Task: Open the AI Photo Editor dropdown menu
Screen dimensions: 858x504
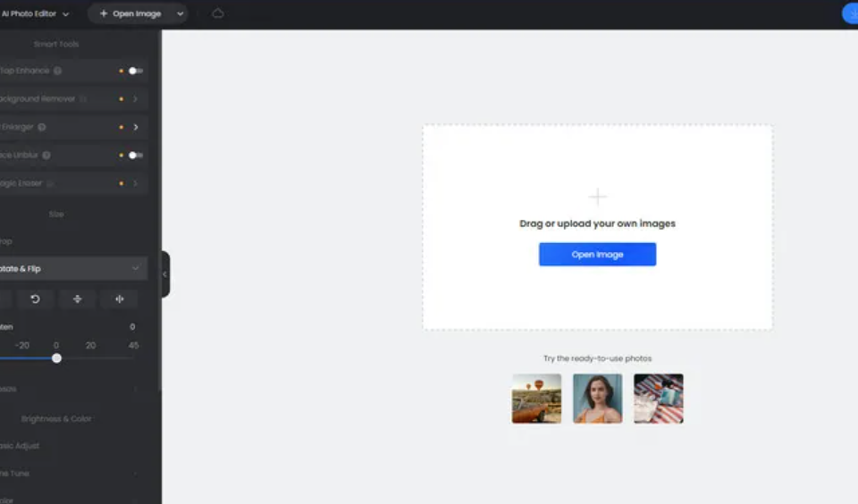Action: (x=36, y=13)
